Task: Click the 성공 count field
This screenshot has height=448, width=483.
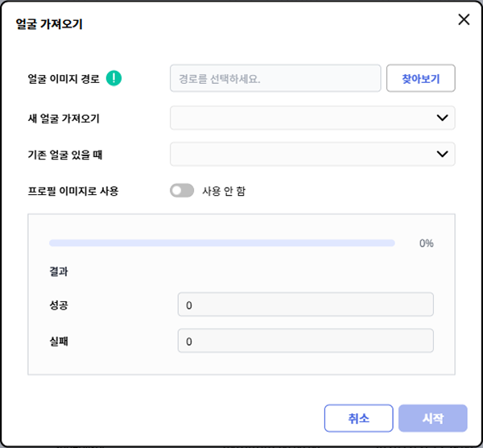Action: pyautogui.click(x=305, y=305)
